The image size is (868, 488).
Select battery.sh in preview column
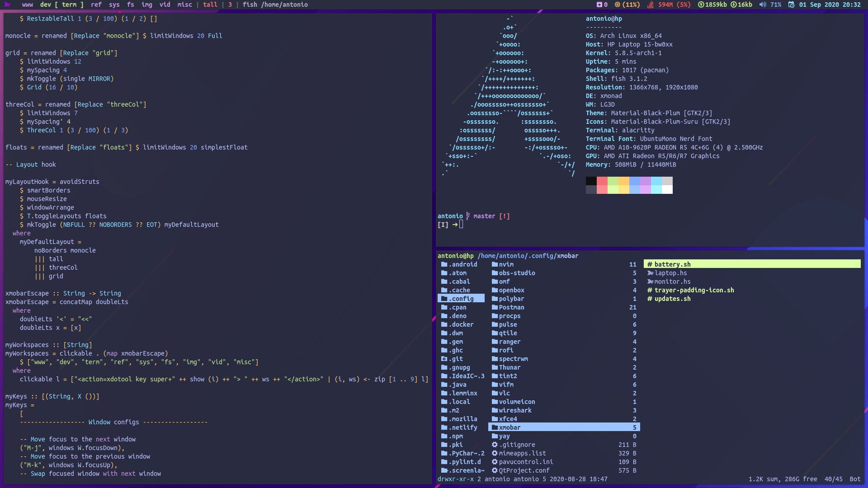(672, 264)
